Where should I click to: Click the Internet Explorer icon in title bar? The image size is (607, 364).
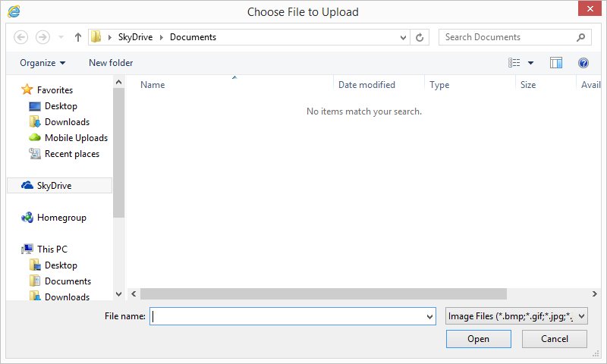point(14,11)
